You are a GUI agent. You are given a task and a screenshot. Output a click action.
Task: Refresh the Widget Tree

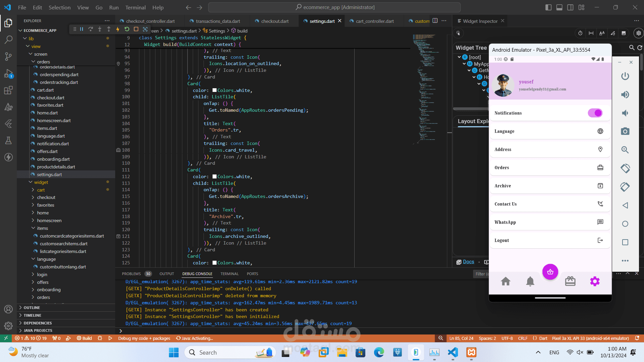[640, 48]
